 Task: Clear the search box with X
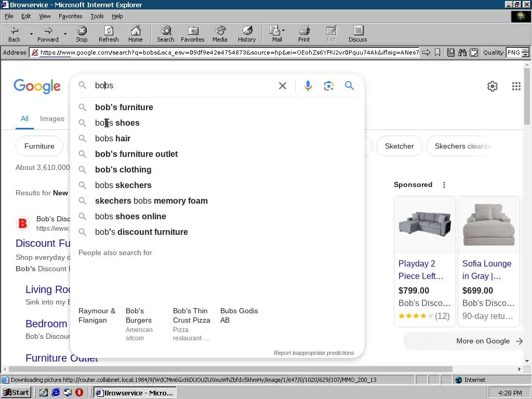point(282,86)
